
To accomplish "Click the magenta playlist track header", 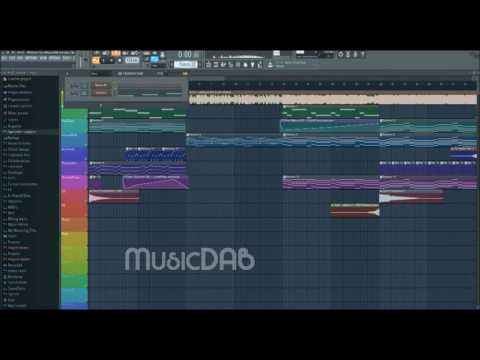I will (74, 182).
